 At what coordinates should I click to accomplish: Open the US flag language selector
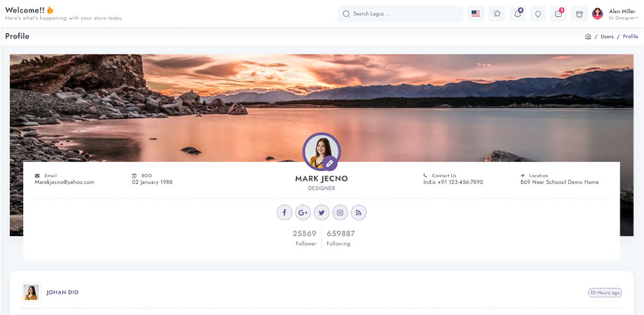click(x=475, y=13)
